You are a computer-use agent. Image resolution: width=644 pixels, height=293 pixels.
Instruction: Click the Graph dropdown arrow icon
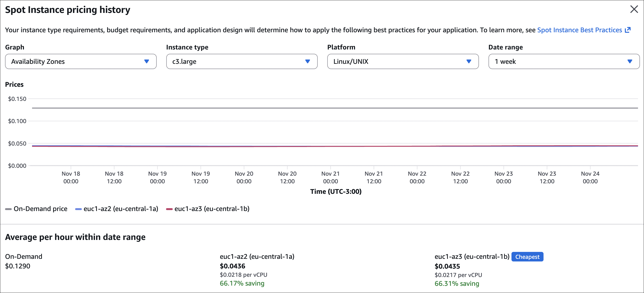click(x=146, y=61)
